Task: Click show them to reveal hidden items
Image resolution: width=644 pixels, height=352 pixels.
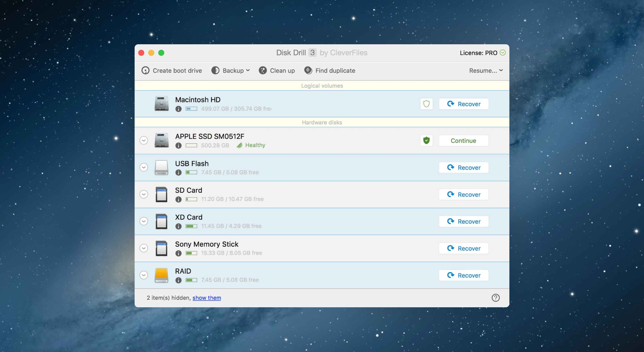Action: click(x=207, y=297)
